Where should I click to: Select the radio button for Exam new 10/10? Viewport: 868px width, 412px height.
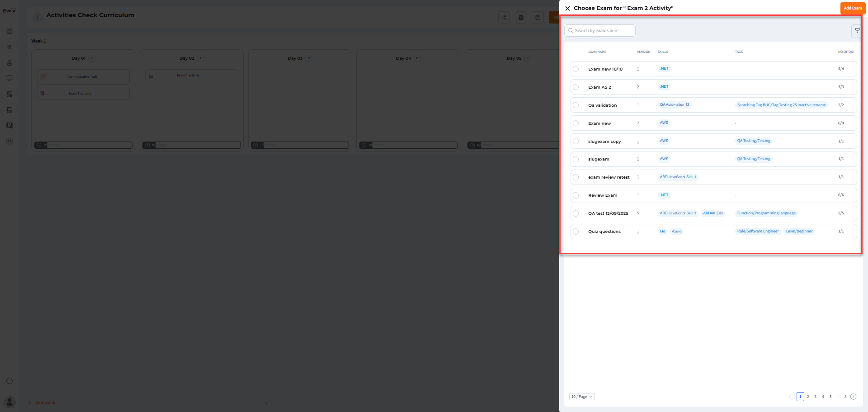(x=576, y=69)
